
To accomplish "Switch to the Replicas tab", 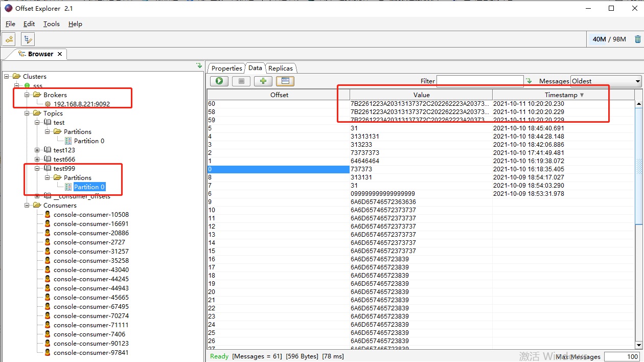I will click(x=281, y=68).
